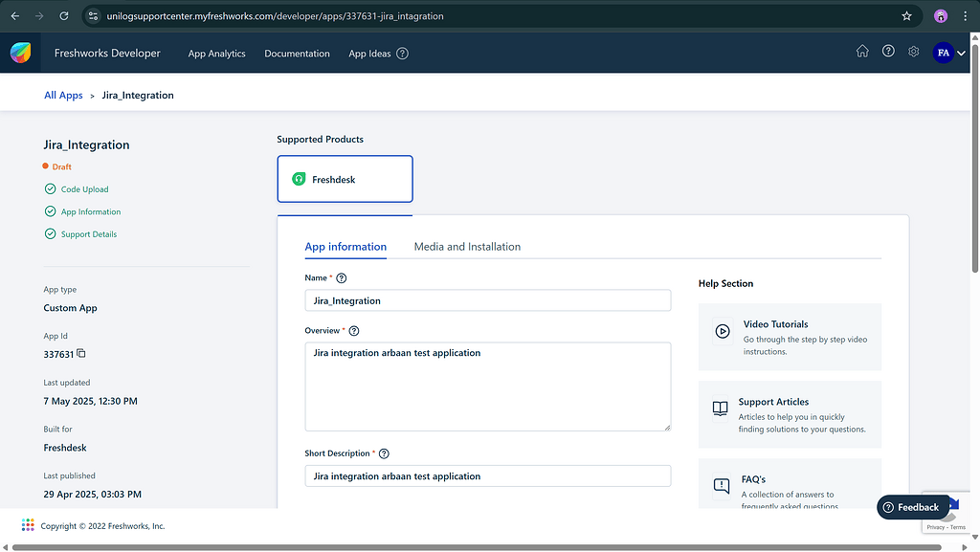Open the tooltip icon beside Short Description
980x552 pixels.
click(x=384, y=453)
